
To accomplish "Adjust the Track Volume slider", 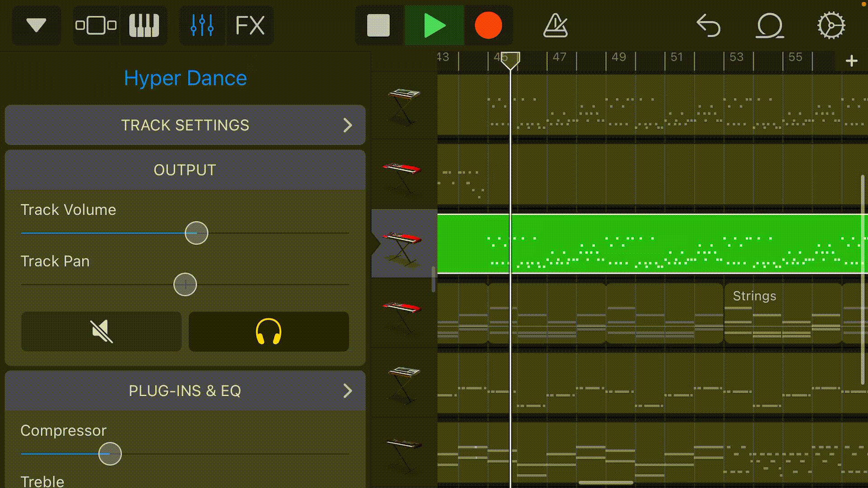I will pyautogui.click(x=196, y=233).
